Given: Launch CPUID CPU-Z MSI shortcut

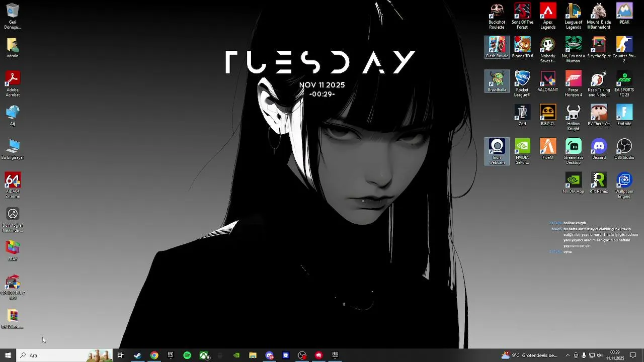Looking at the screenshot, I should (13, 287).
